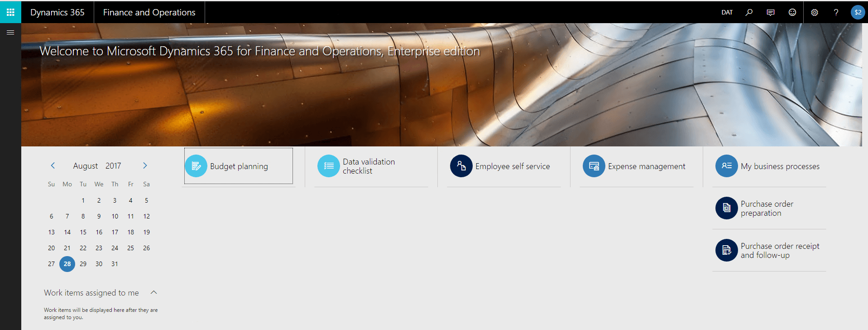
Task: Select August 22 in calendar
Action: pyautogui.click(x=83, y=248)
